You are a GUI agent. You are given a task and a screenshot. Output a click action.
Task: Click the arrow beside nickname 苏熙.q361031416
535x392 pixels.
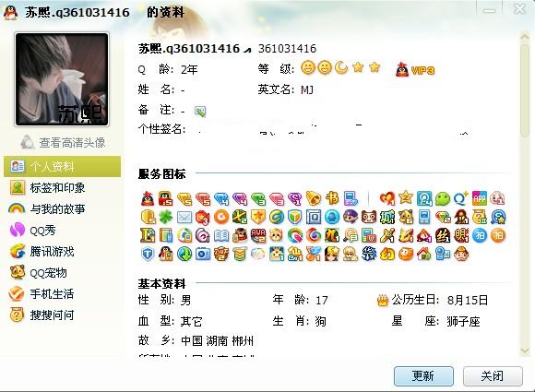(x=246, y=50)
